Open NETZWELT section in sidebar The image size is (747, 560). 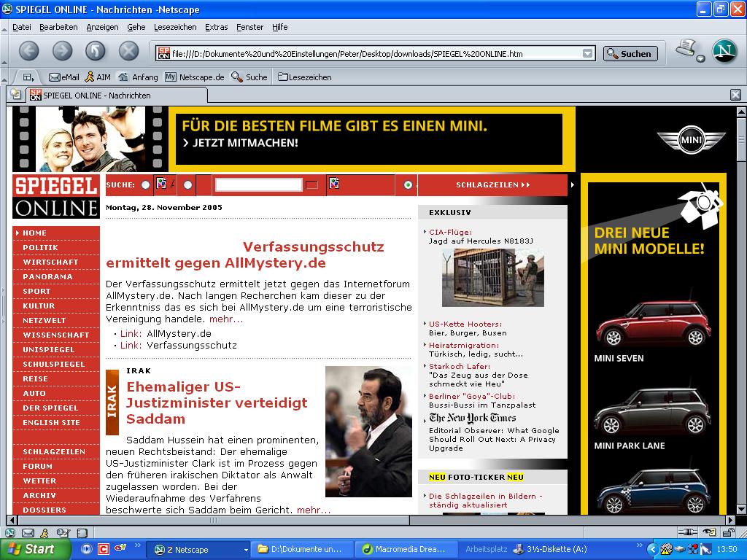pyautogui.click(x=44, y=321)
